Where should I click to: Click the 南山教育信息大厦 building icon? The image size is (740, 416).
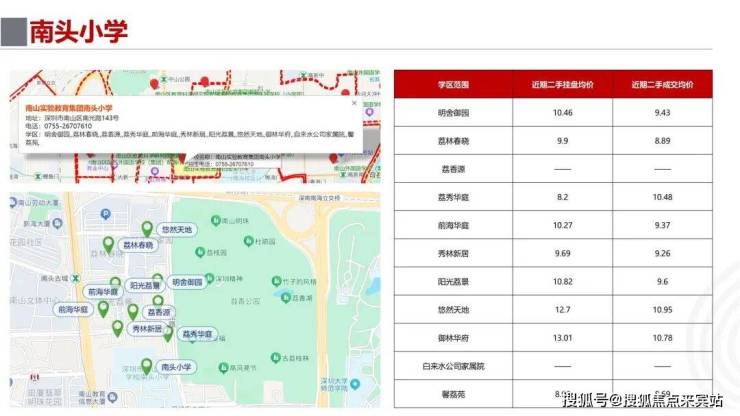click(x=112, y=397)
